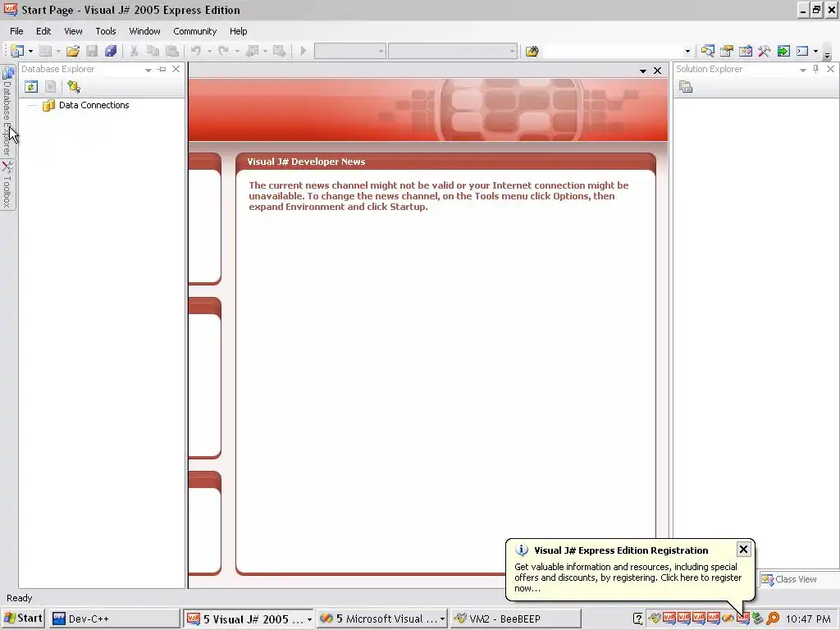
Task: Click inside the Find text box
Action: click(613, 52)
